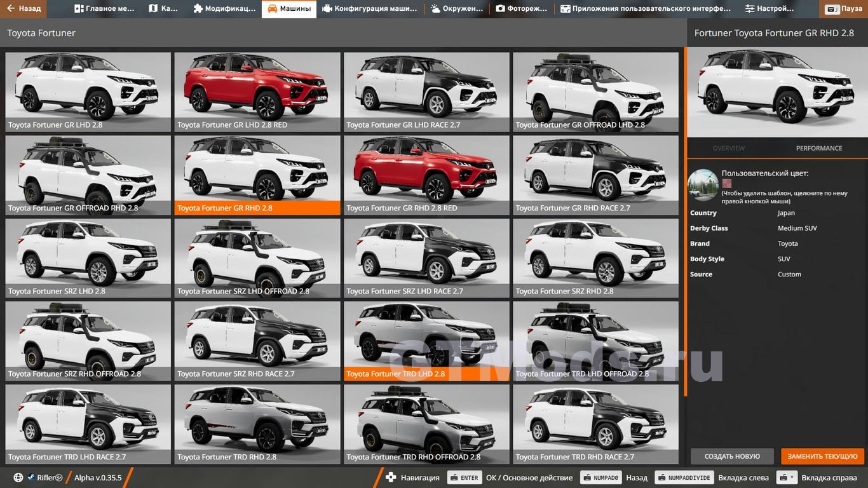868x488 pixels.
Task: Select Toyota Fortuner GR LHD 2.8 RED
Action: (x=257, y=92)
